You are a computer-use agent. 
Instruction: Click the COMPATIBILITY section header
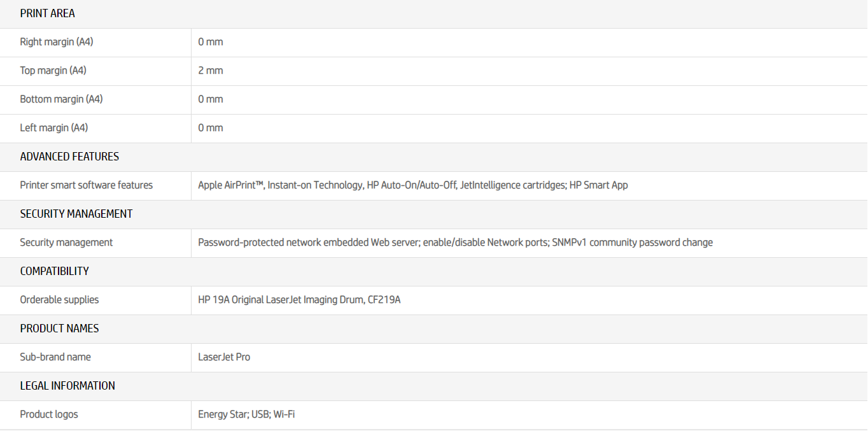pos(54,271)
